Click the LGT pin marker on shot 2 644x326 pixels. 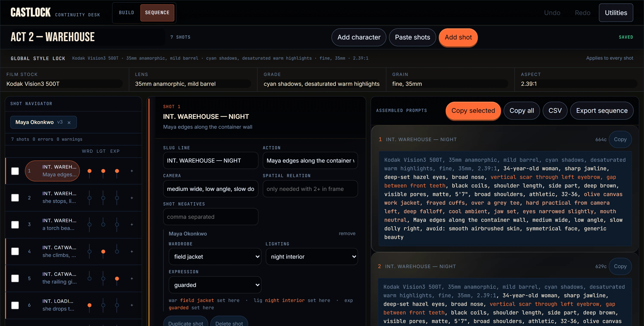point(103,198)
